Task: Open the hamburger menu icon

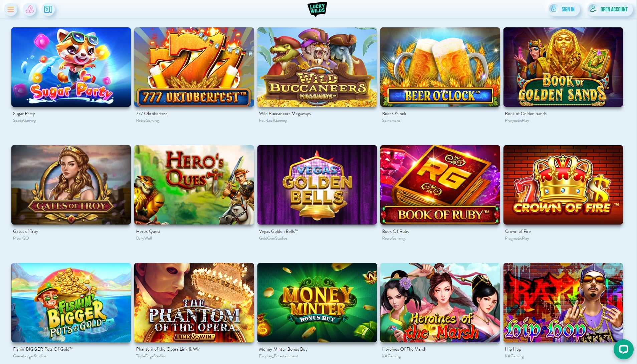Action: [11, 9]
